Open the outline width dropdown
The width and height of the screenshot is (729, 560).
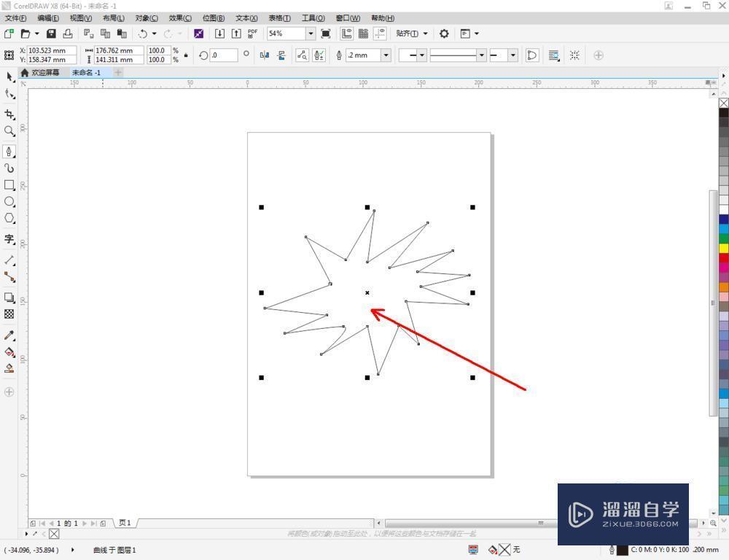click(x=386, y=55)
